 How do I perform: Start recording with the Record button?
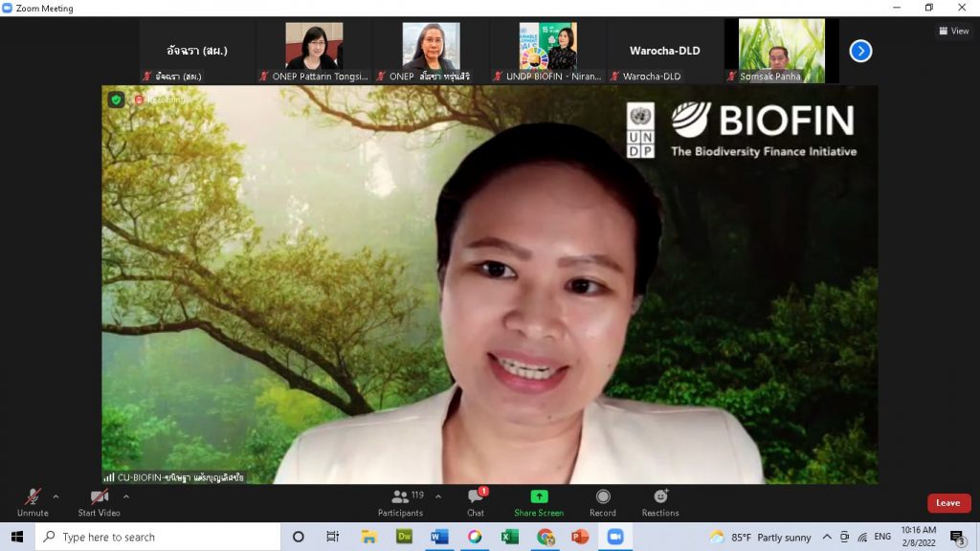click(x=603, y=497)
